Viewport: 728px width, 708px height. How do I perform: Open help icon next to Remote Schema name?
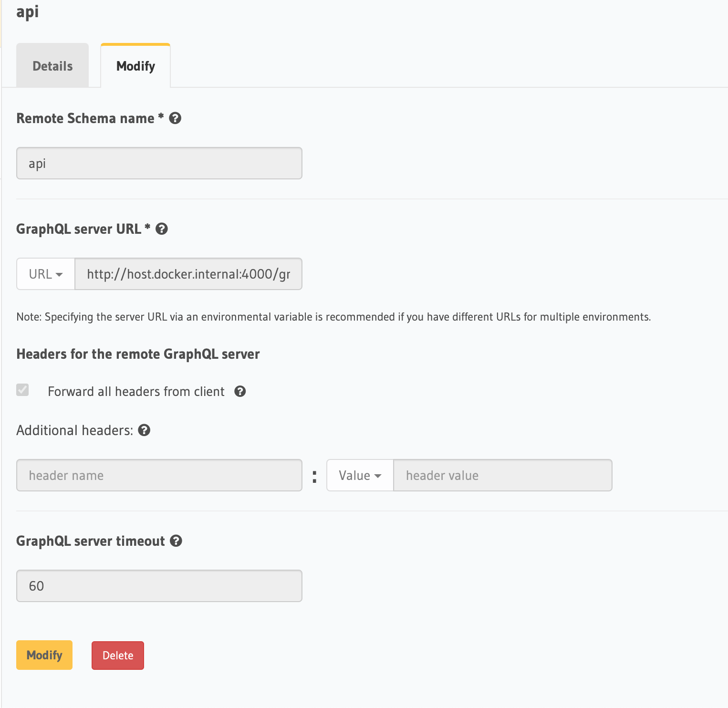[x=175, y=118]
